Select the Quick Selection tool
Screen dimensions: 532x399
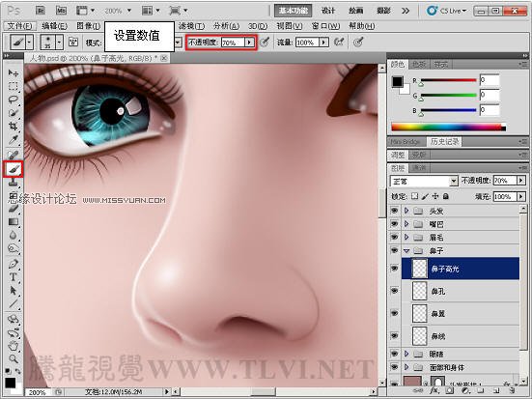14,113
